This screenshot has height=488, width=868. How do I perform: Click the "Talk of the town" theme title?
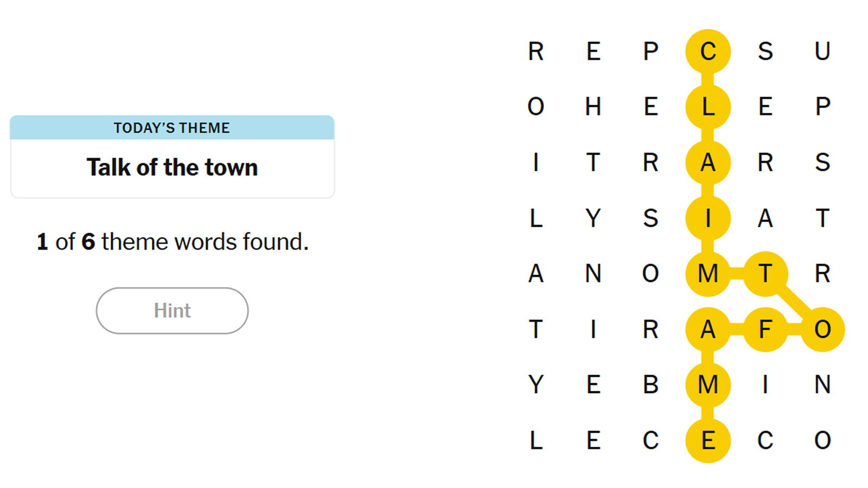coord(172,168)
